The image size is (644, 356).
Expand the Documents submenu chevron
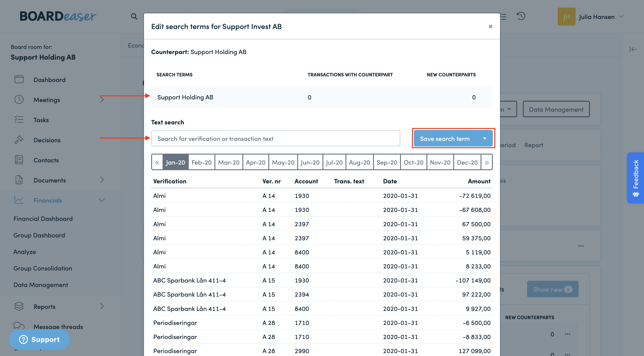coord(102,180)
